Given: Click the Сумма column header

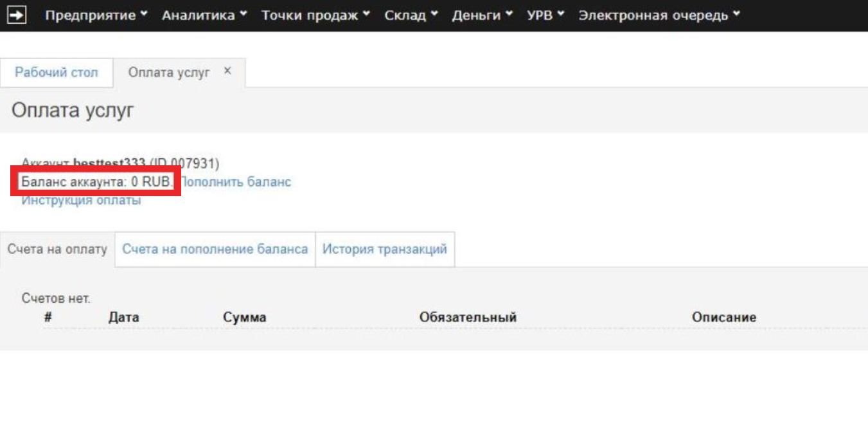Looking at the screenshot, I should pyautogui.click(x=244, y=317).
